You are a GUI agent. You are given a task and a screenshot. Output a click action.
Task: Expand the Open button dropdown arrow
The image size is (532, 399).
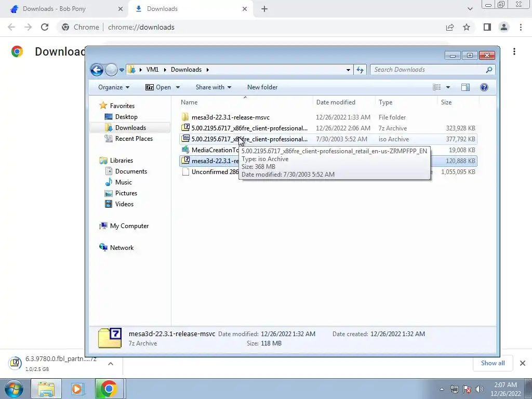(x=178, y=87)
